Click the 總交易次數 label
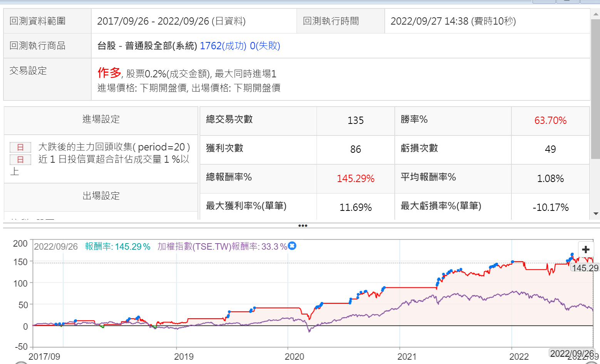 point(229,119)
